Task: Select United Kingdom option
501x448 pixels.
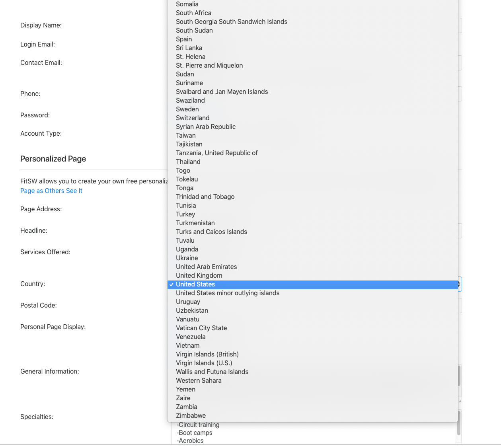Action: point(313,276)
